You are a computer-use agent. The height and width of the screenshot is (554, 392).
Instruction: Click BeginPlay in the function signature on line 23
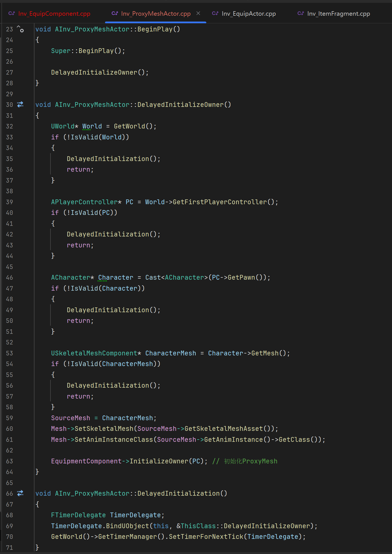point(155,29)
